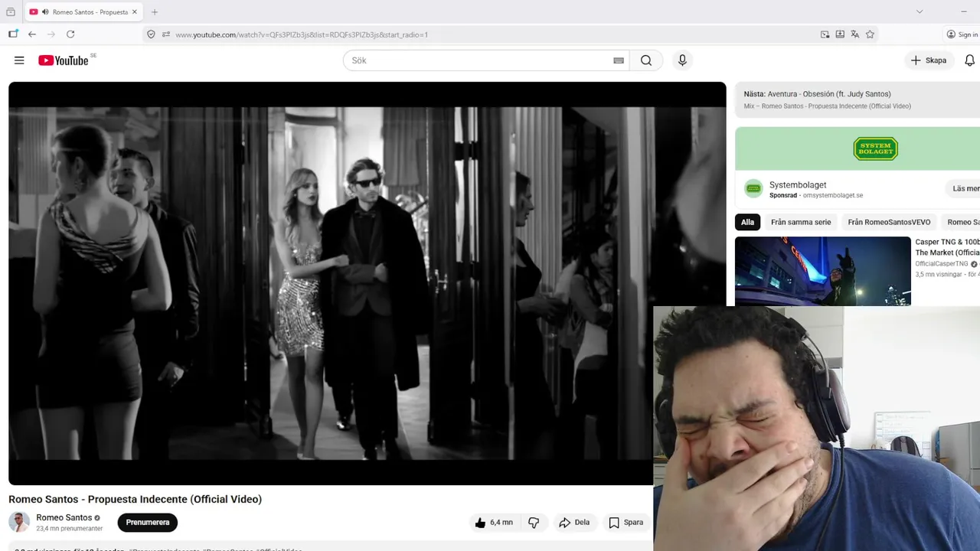Like the video with thumbs up
Screen dimensions: 980x551
[x=494, y=523]
